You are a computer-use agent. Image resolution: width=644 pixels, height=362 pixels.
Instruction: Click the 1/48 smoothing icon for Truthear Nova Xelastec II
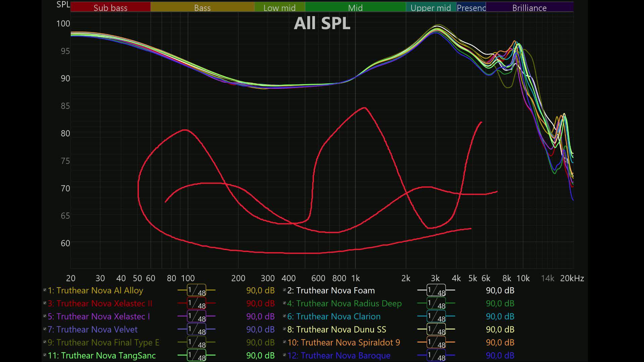(197, 303)
